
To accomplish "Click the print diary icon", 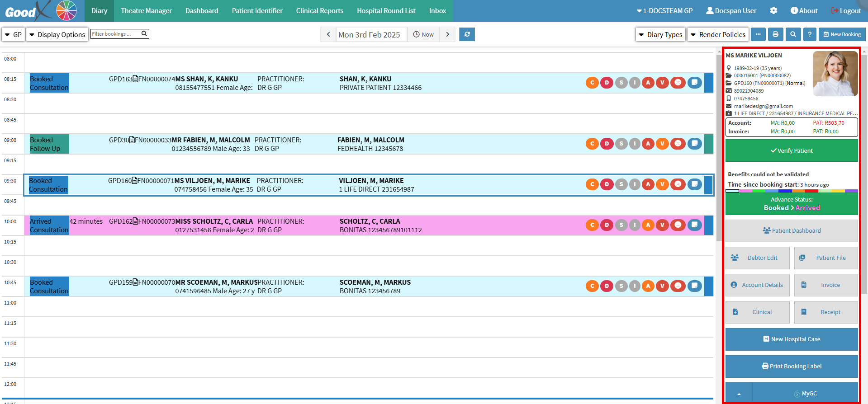I will [775, 34].
